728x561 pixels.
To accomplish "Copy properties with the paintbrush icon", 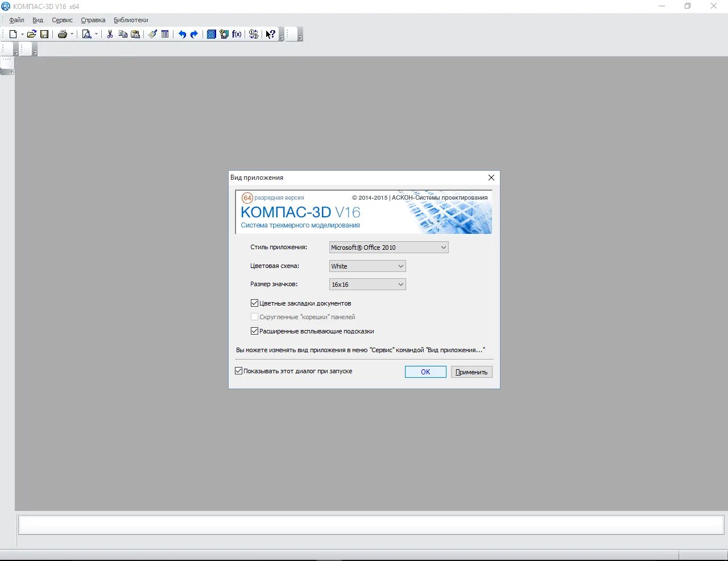I will tap(152, 34).
